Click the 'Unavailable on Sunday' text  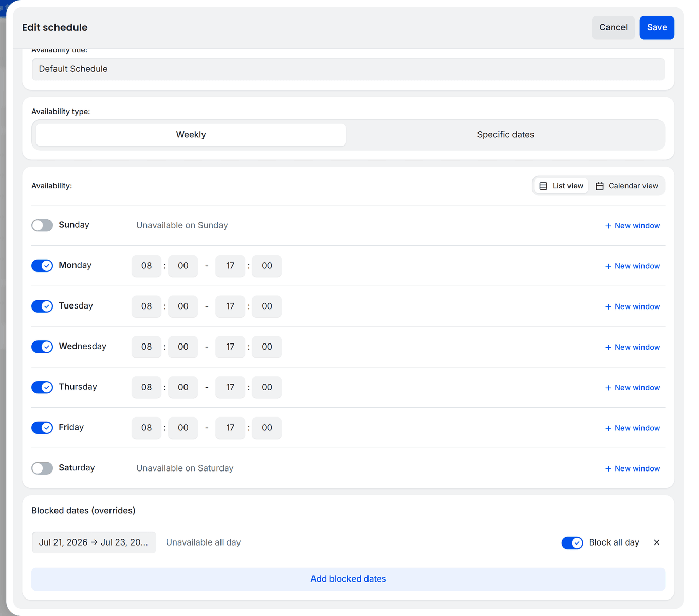[182, 225]
